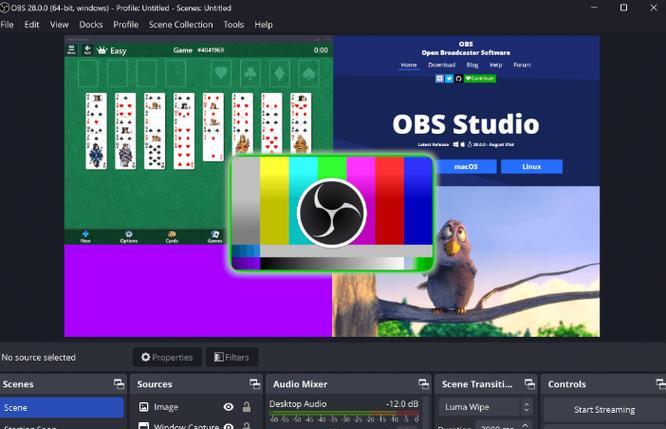Click the Home link on OBS website
The image size is (666, 429).
(x=409, y=65)
